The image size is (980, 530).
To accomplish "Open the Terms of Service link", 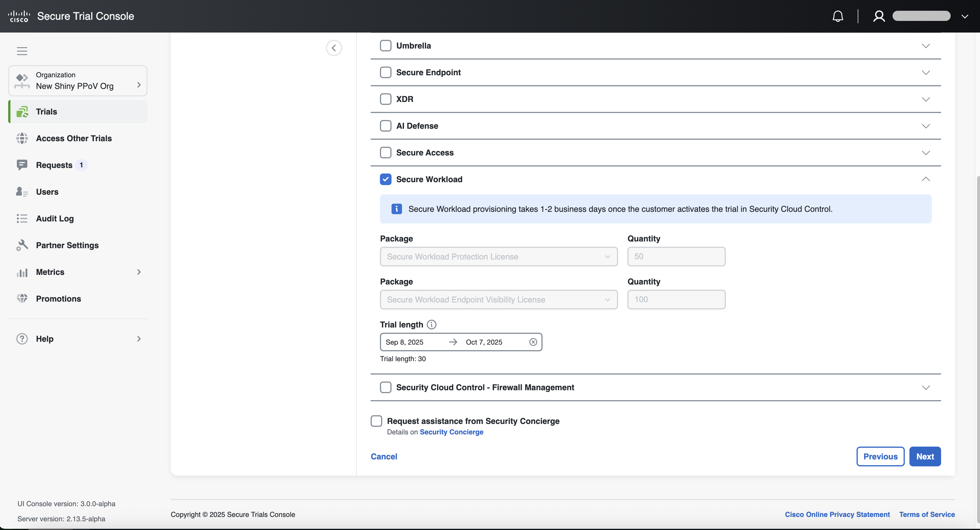I will click(927, 514).
